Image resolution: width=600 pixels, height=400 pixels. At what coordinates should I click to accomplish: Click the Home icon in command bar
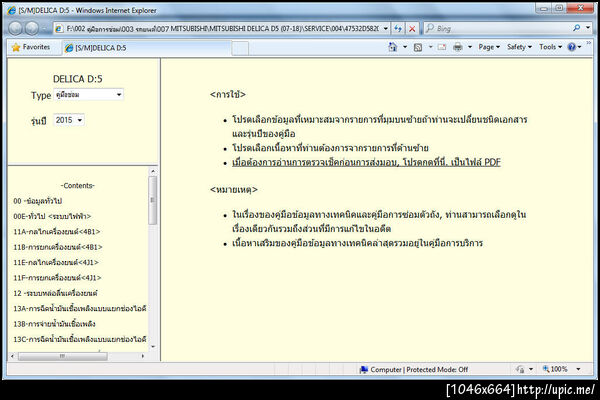pos(393,47)
